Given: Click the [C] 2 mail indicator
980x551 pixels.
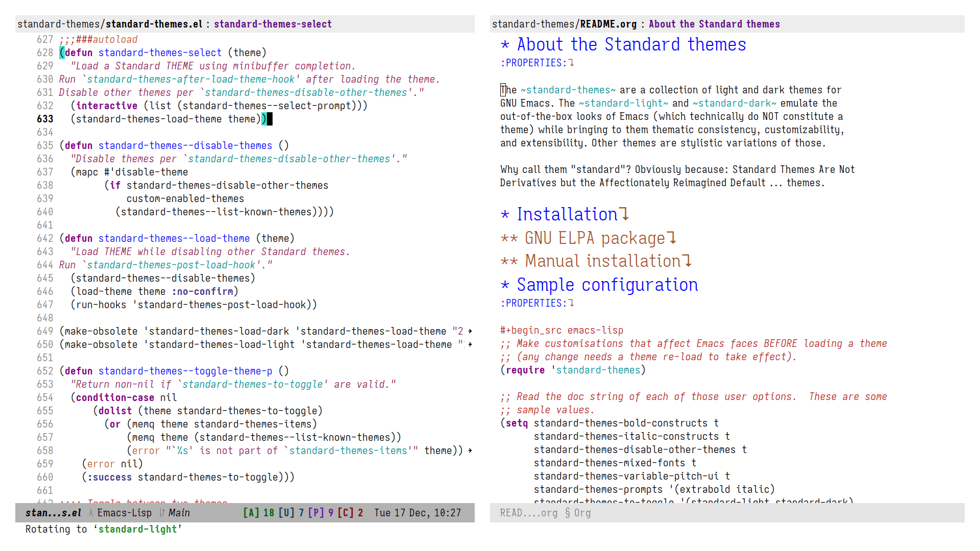Looking at the screenshot, I should click(350, 513).
